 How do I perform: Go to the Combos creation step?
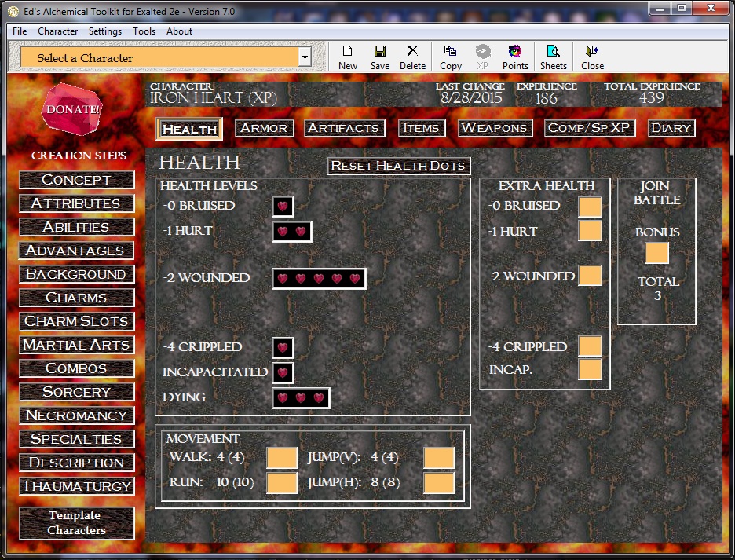click(76, 368)
